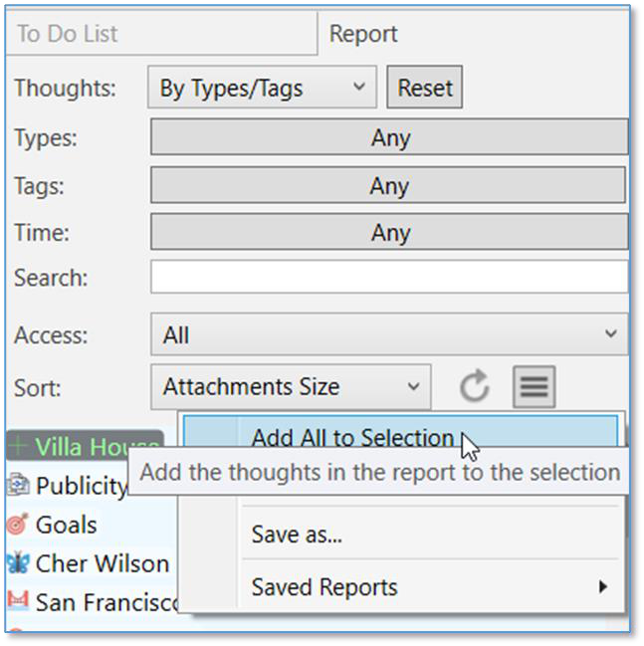
Task: Open the hamburger report options menu
Action: click(x=535, y=387)
